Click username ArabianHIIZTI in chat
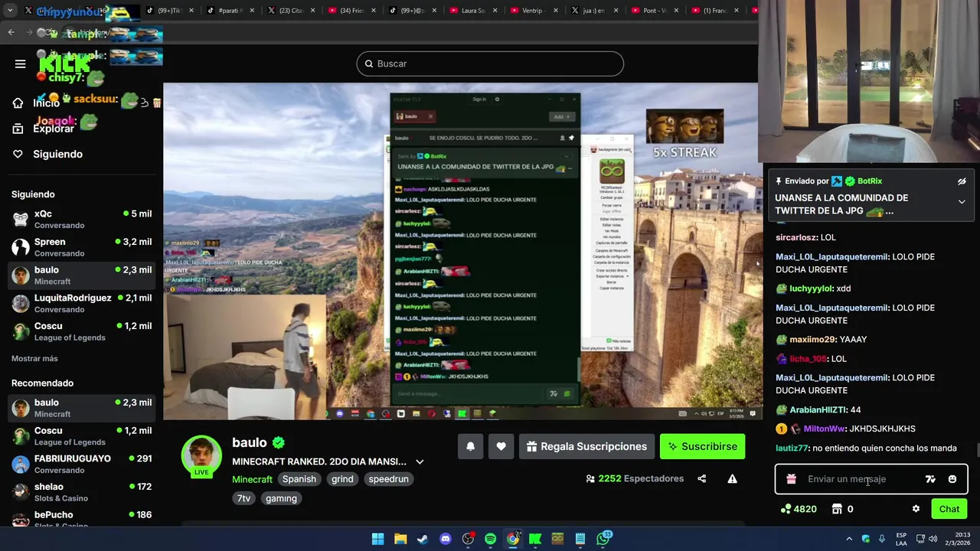The width and height of the screenshot is (980, 551). coord(818,409)
